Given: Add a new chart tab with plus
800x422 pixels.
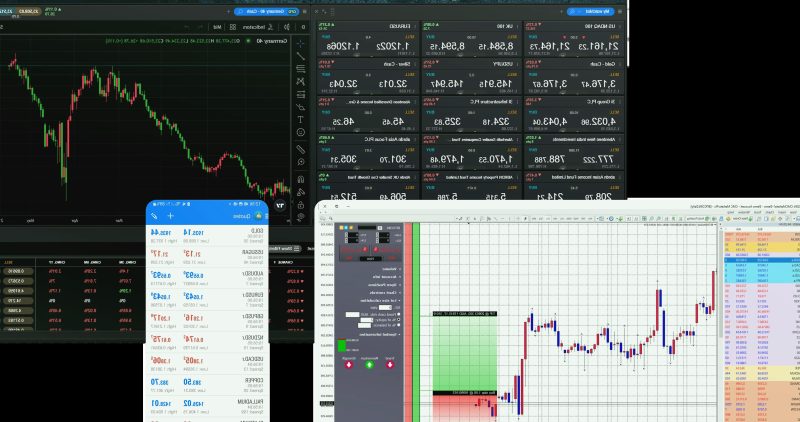Looking at the screenshot, I should pyautogui.click(x=228, y=11).
